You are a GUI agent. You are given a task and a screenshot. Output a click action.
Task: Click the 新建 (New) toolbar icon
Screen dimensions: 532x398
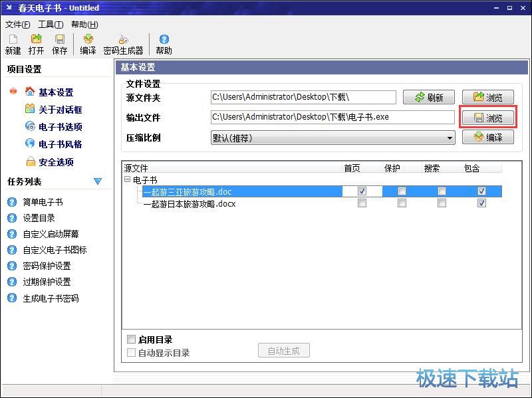pyautogui.click(x=13, y=45)
